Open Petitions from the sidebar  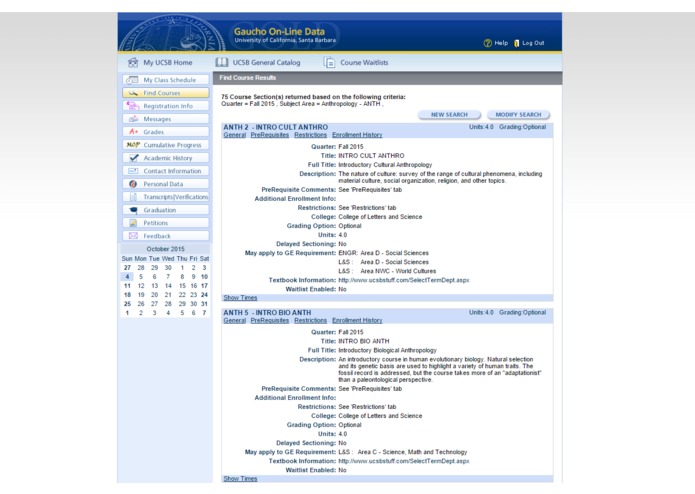tap(166, 223)
